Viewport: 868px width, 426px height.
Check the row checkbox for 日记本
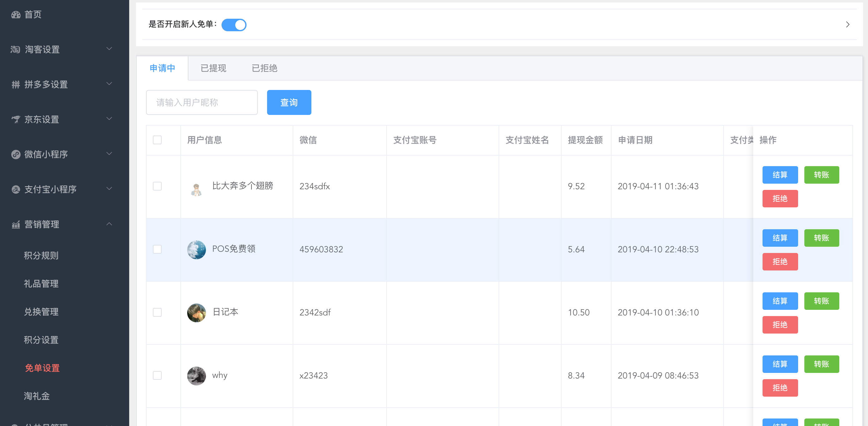tap(157, 312)
